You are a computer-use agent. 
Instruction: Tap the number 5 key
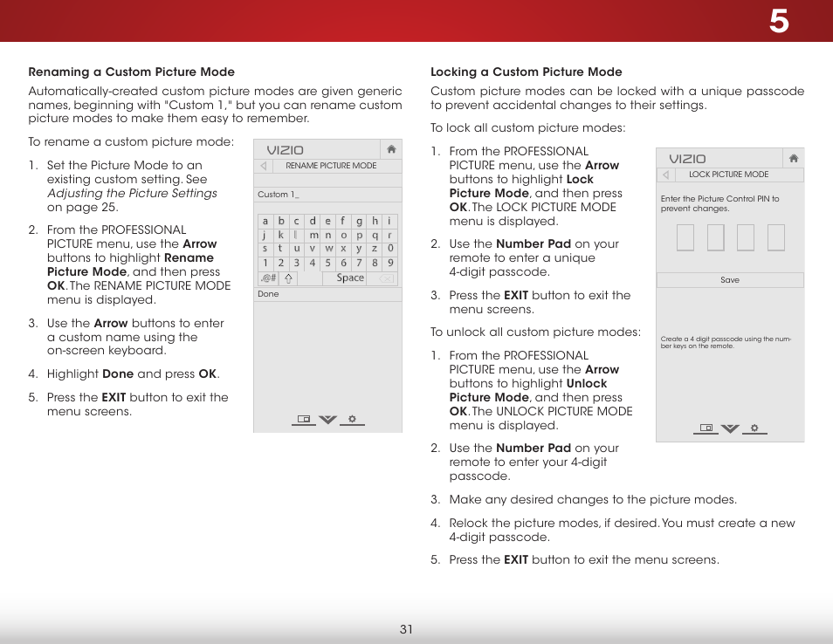coord(327,263)
